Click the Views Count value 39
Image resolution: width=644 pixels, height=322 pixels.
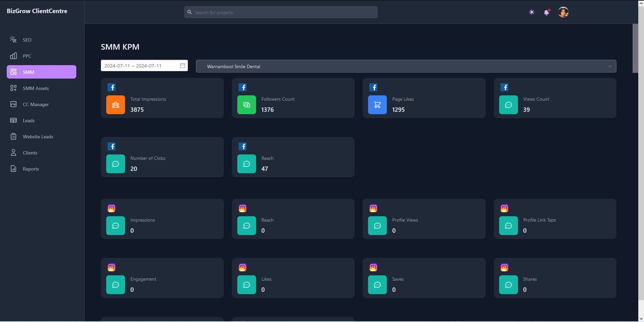click(x=526, y=110)
